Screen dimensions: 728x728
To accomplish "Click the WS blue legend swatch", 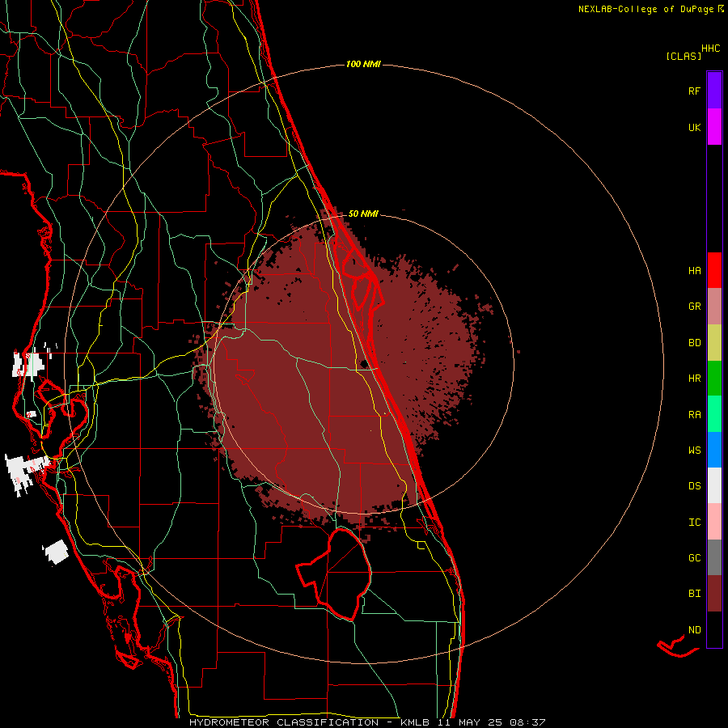I will [x=714, y=450].
